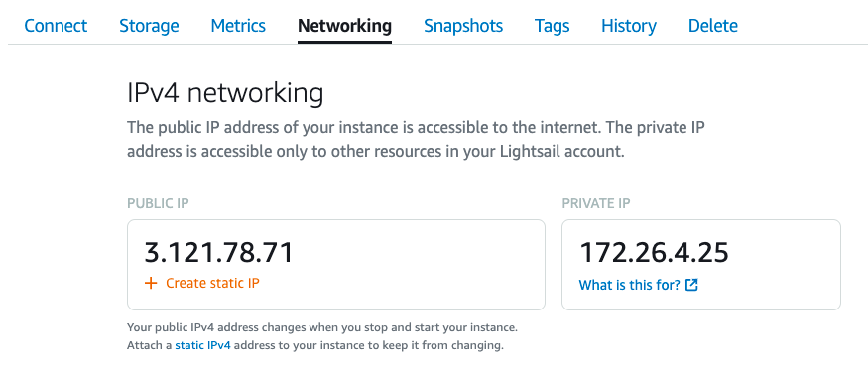This screenshot has height=371, width=868.
Task: Switch to the Tags tab
Action: [x=552, y=26]
